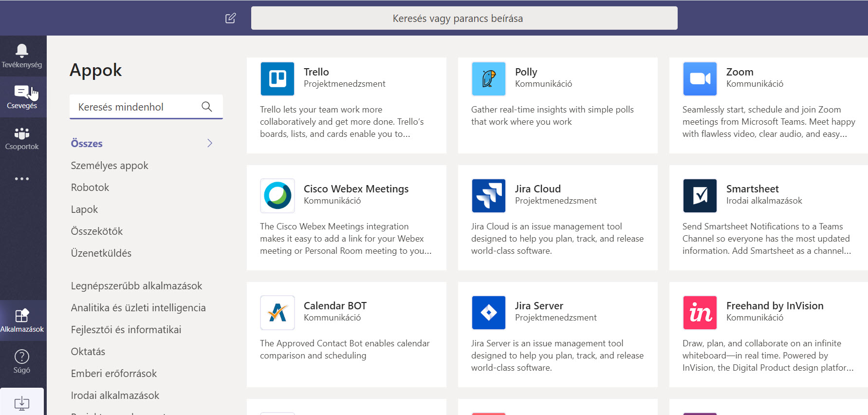Open Irodai alkalmazások category in the list
Image resolution: width=868 pixels, height=415 pixels.
pos(115,396)
